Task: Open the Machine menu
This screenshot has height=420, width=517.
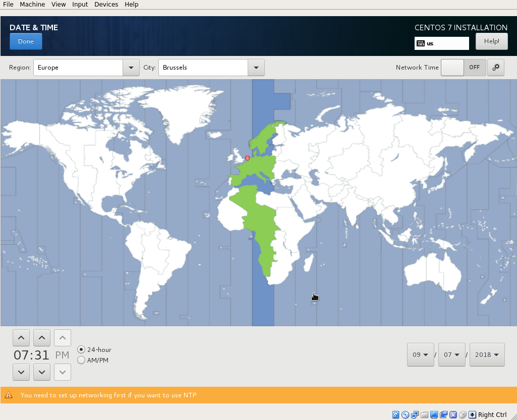Action: click(x=32, y=4)
